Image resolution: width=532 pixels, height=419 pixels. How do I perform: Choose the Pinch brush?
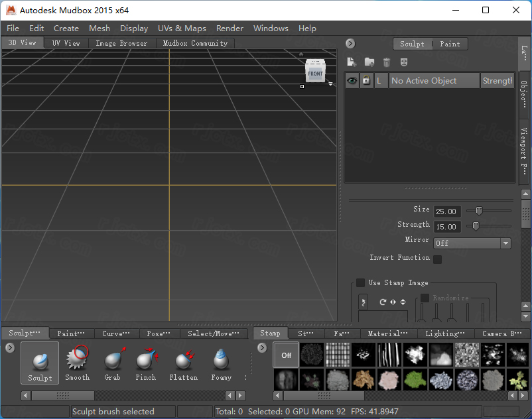[x=146, y=363]
